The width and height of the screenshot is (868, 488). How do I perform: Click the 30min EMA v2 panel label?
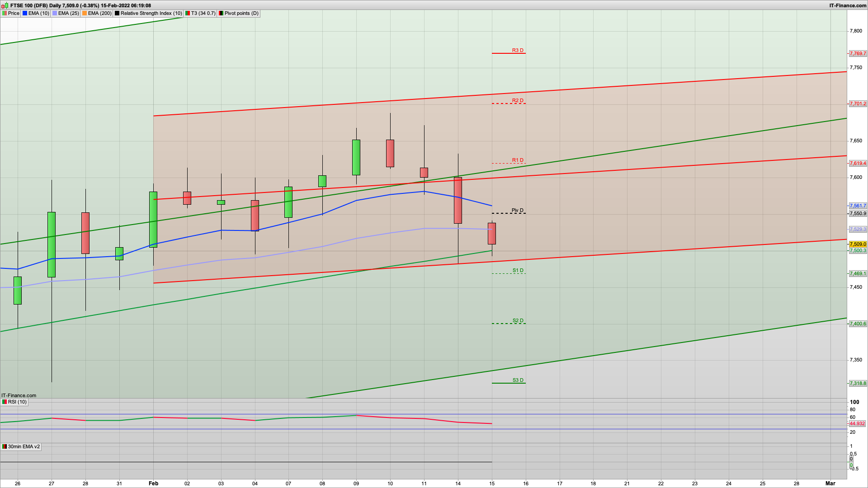point(21,446)
